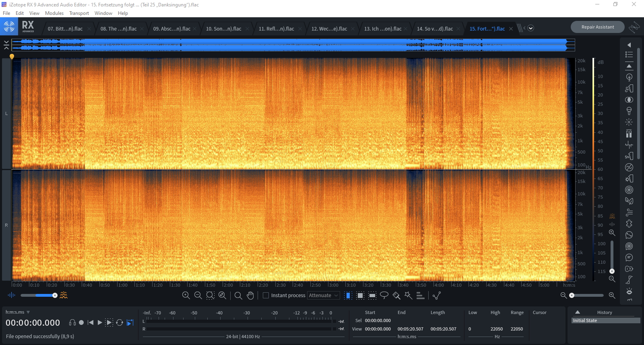This screenshot has height=345, width=644.
Task: Open the Modules menu
Action: pos(54,13)
